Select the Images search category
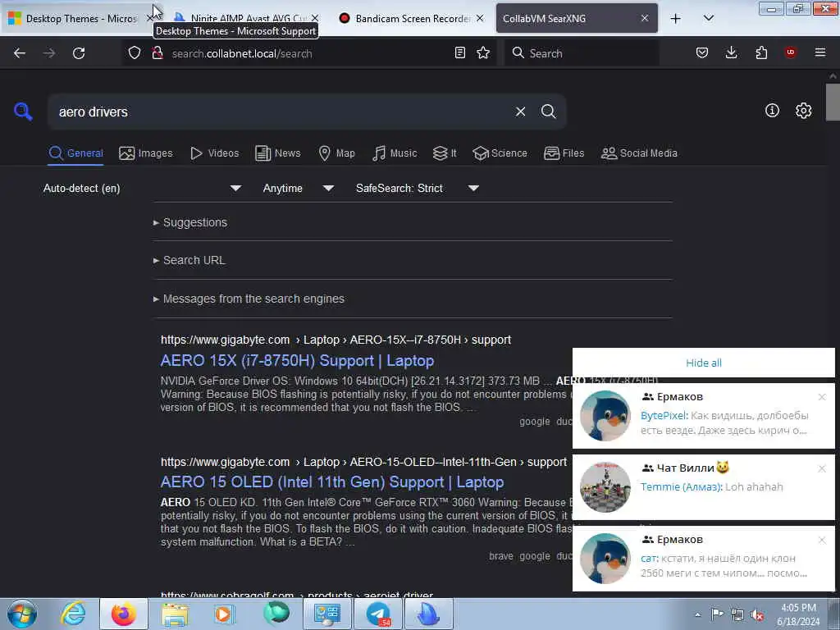Image resolution: width=840 pixels, height=630 pixels. 146,153
